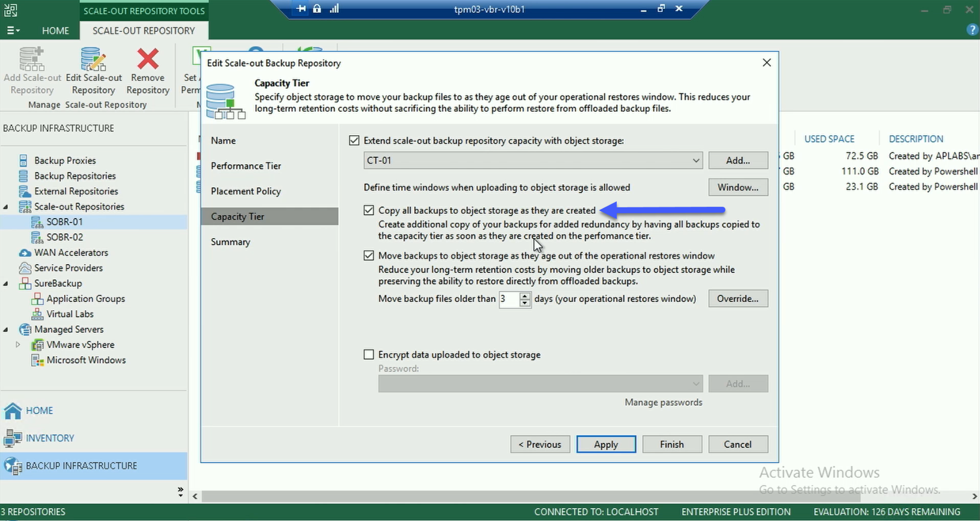The width and height of the screenshot is (980, 521).
Task: Uncheck Copy all backups to object storage
Action: 369,210
